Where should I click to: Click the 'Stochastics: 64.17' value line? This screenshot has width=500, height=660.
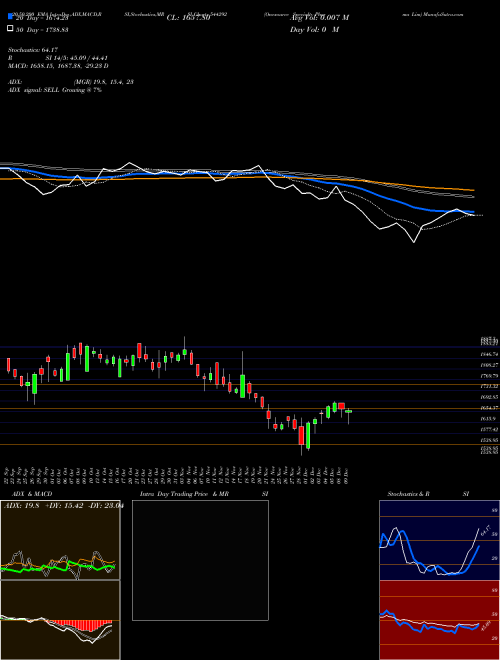33,50
